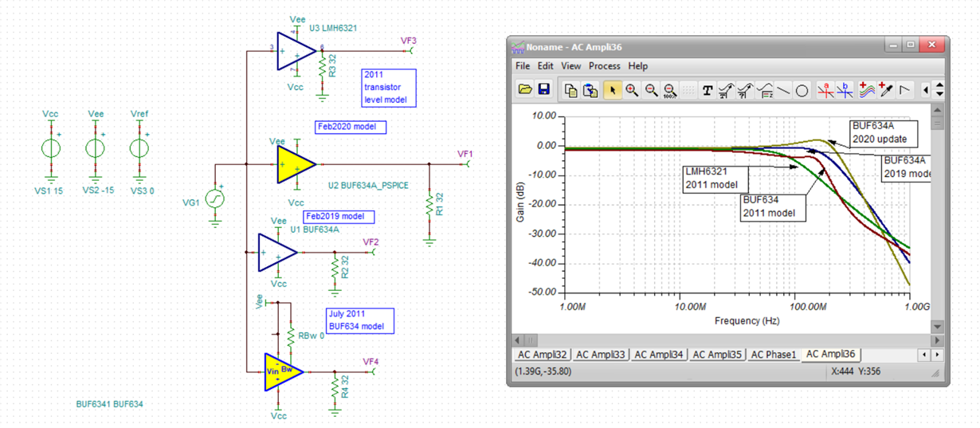The width and height of the screenshot is (980, 428).
Task: Click vertical scrollbar up arrow of graph
Action: click(937, 112)
